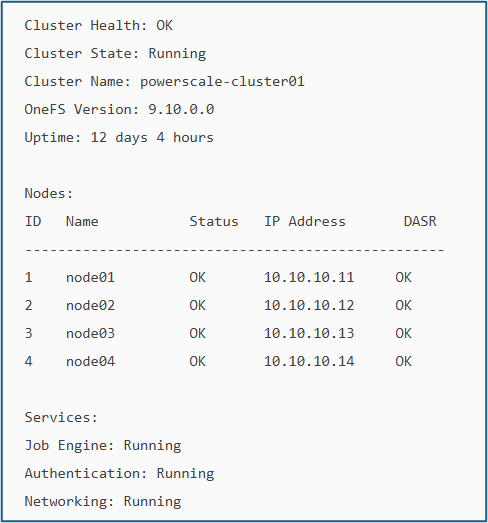
Task: Click IP address 10.10.10.14
Action: [309, 362]
